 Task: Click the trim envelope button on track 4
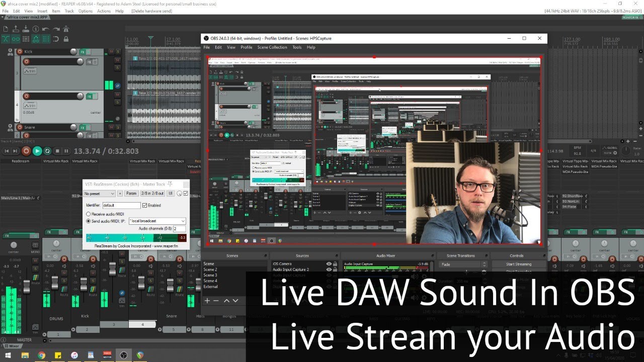click(30, 106)
